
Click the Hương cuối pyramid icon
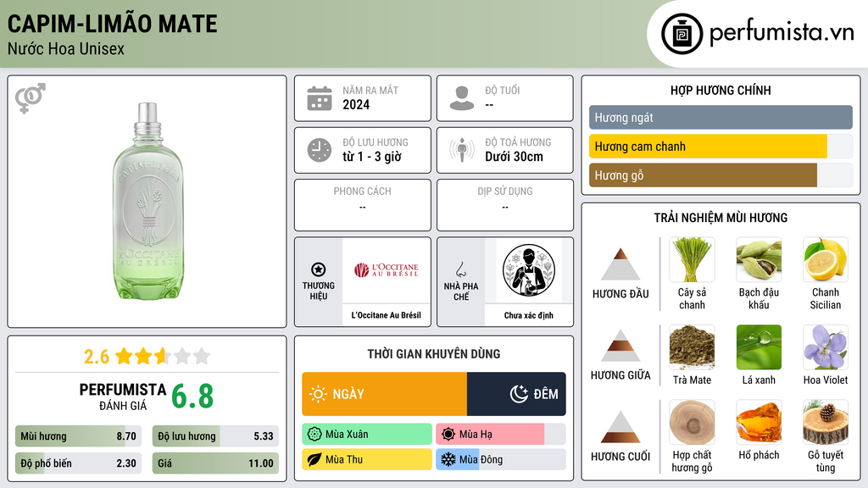620,427
